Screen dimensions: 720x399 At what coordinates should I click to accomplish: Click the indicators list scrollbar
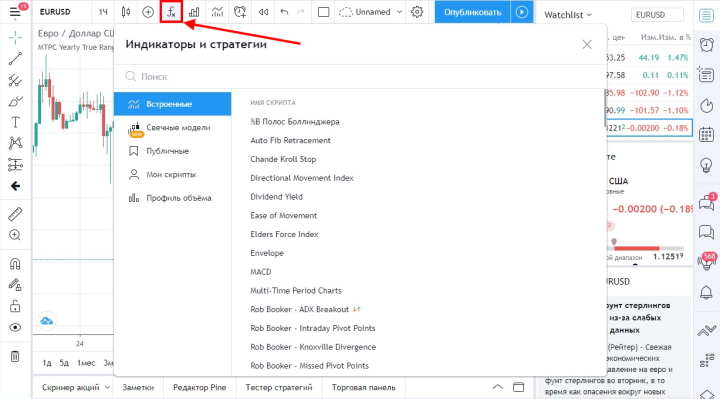tap(604, 108)
